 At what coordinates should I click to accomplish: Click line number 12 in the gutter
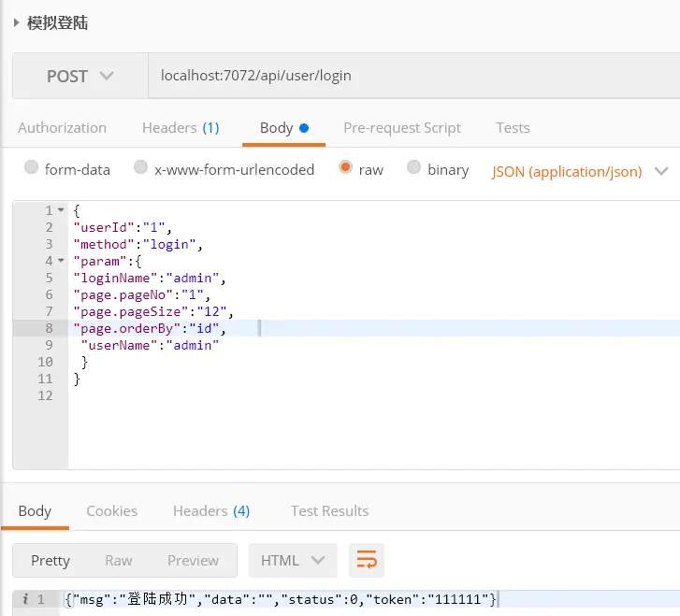(x=45, y=395)
